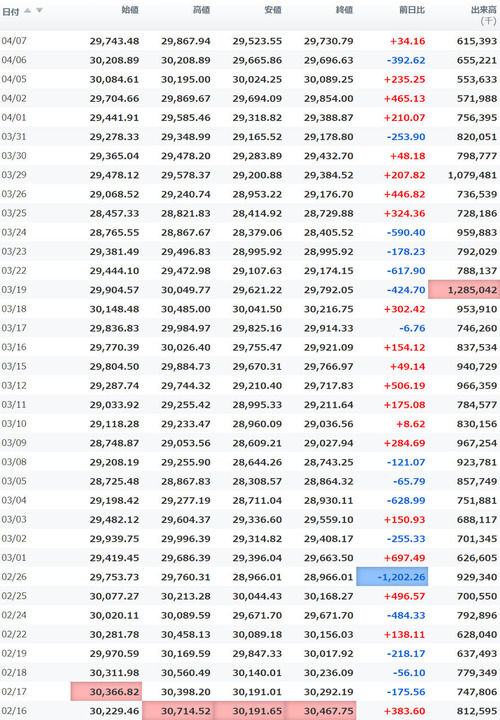
Task: Click highlighted opening price 30,366.82
Action: coord(106,692)
